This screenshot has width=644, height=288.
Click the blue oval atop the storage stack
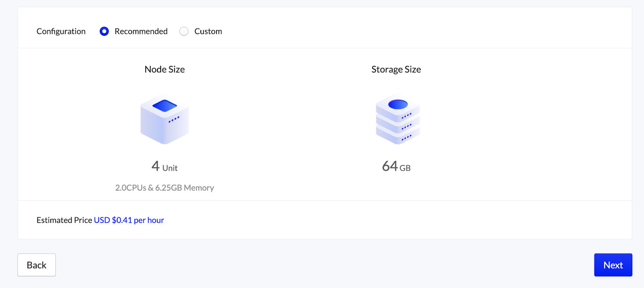click(398, 105)
